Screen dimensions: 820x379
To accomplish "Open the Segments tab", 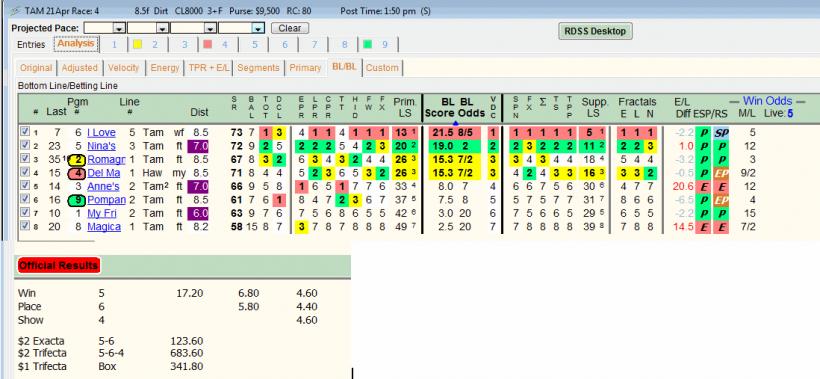I will click(x=258, y=68).
